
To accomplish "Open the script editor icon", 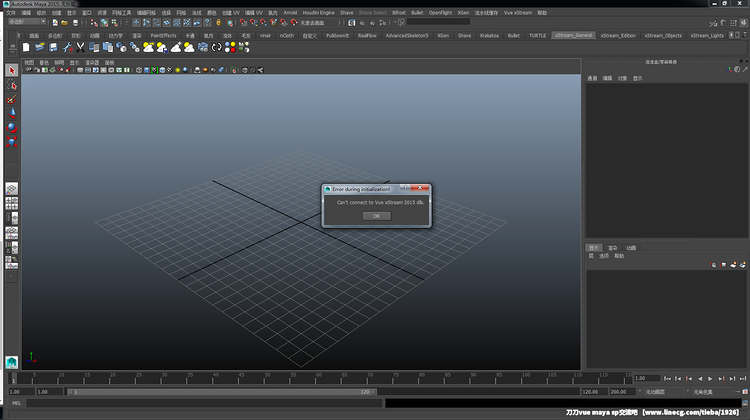I will (745, 403).
